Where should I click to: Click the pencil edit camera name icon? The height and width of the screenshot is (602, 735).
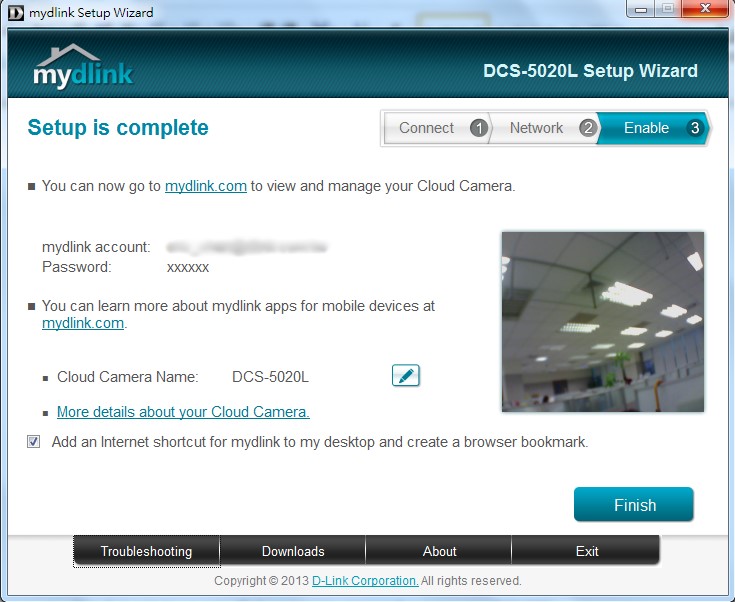(405, 376)
